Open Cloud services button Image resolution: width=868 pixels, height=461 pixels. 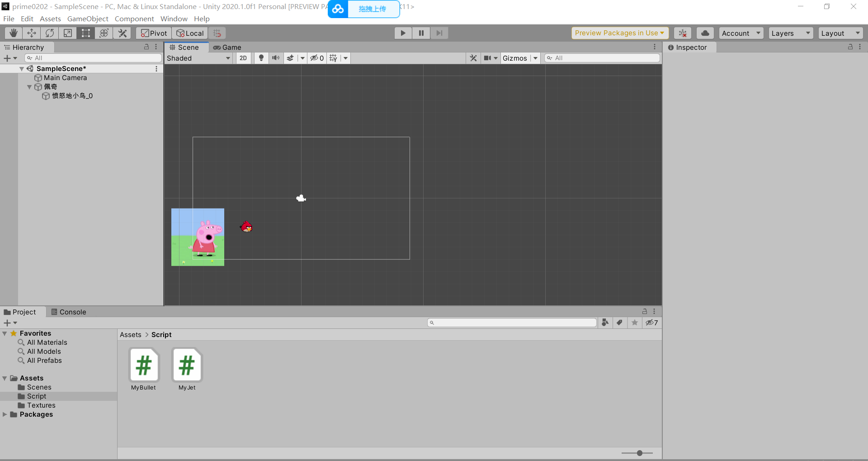coord(705,33)
